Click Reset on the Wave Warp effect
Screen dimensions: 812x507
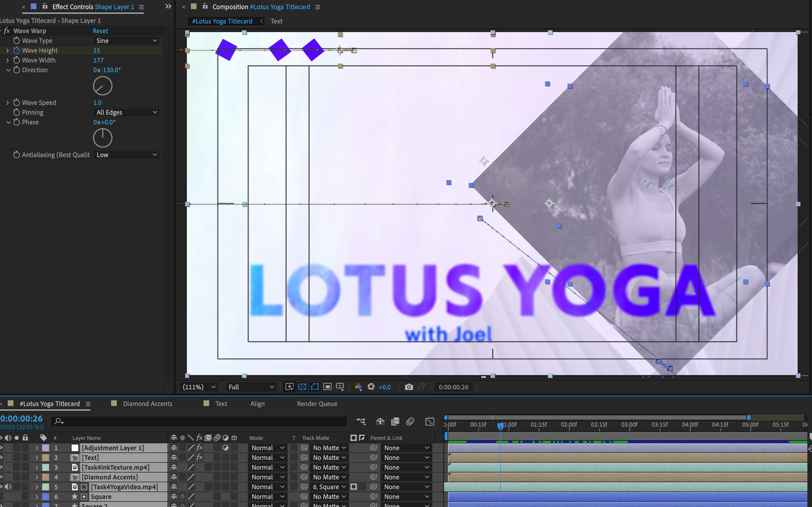pos(100,31)
